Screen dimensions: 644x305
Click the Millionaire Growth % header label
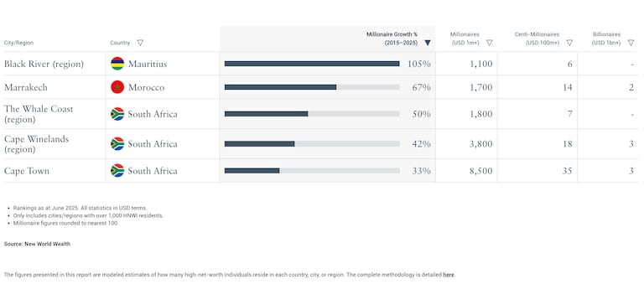[x=392, y=39]
